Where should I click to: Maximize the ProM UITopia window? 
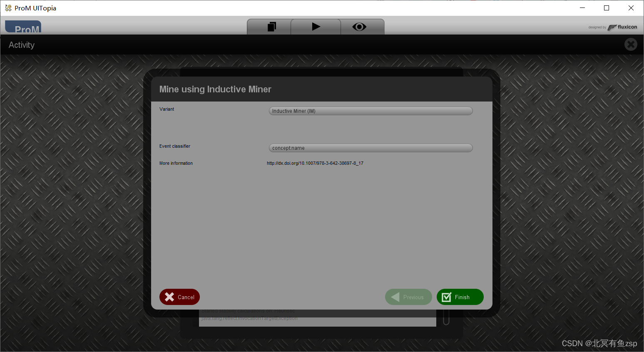point(607,8)
